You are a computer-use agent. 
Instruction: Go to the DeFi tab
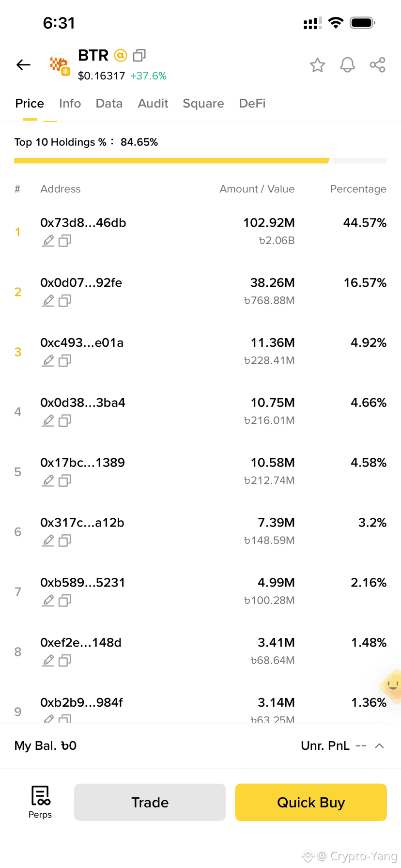click(x=252, y=104)
